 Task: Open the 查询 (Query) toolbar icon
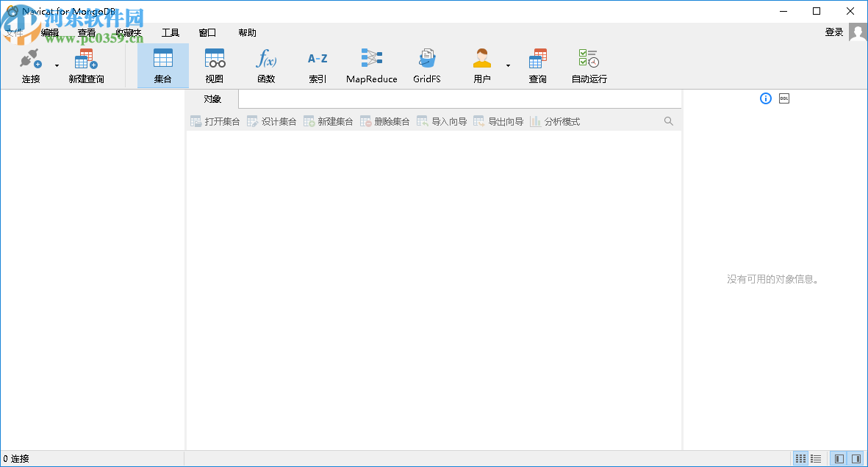pyautogui.click(x=537, y=66)
